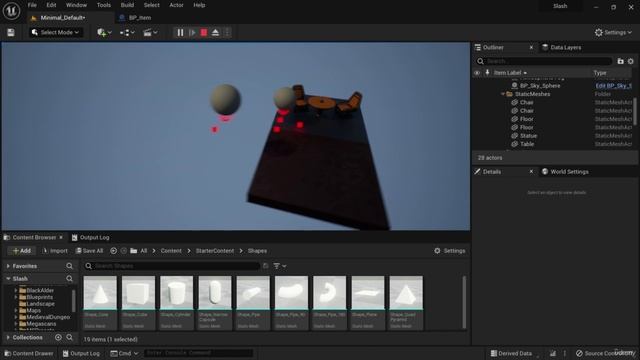Viewport: 640px width, 360px height.
Task: Collapse the StaticMeshes folder
Action: coord(502,94)
